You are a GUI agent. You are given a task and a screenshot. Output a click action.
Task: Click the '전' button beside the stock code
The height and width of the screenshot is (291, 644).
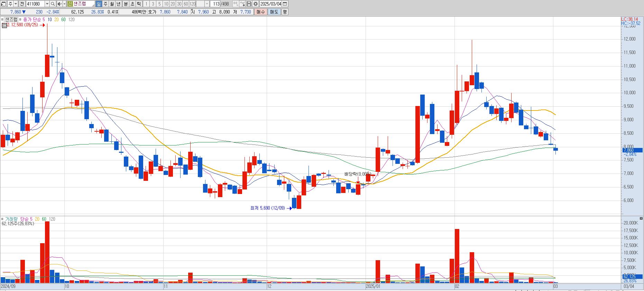[x=22, y=4]
